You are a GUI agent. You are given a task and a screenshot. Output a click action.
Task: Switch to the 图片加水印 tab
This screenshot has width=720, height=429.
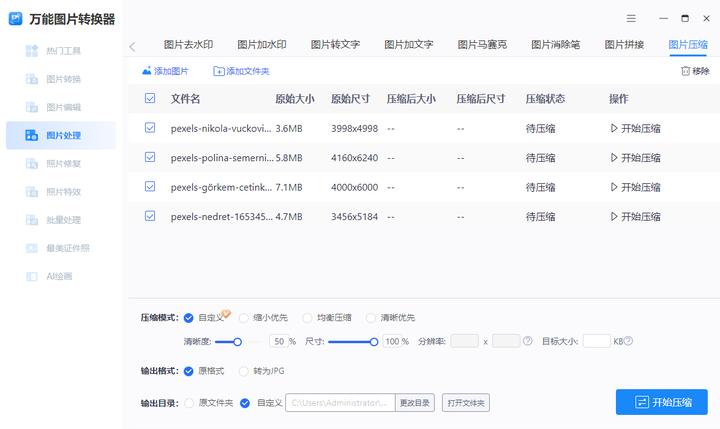tap(262, 45)
